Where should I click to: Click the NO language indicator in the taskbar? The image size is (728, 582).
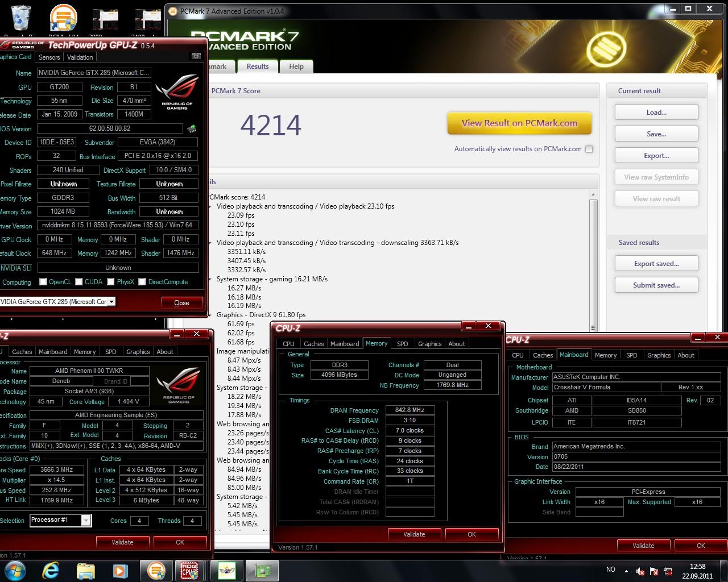pos(611,569)
